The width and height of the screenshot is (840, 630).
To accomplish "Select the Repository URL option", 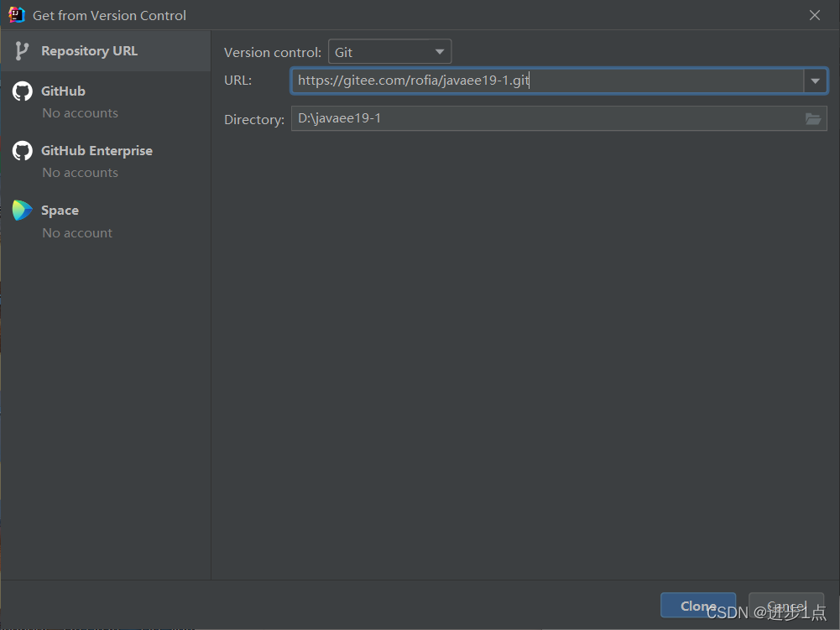I will pyautogui.click(x=106, y=51).
